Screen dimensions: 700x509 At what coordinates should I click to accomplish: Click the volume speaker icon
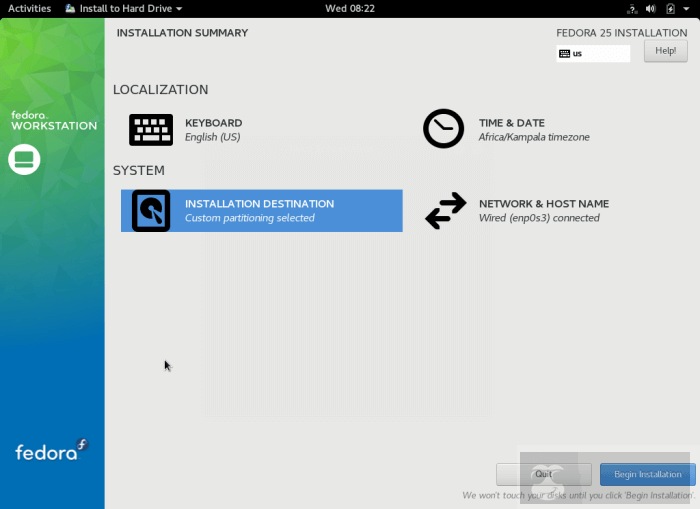point(651,8)
